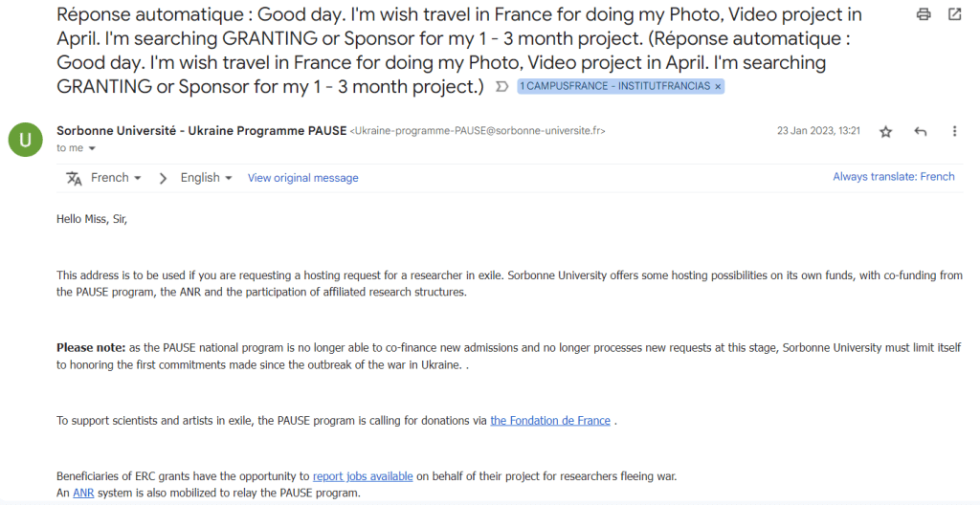Enable Always translate: French
This screenshot has height=505, width=980.
click(x=893, y=177)
